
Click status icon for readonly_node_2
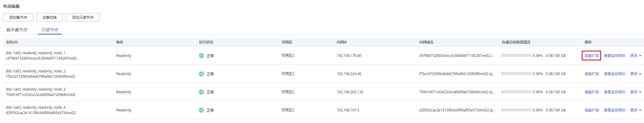coord(201,74)
